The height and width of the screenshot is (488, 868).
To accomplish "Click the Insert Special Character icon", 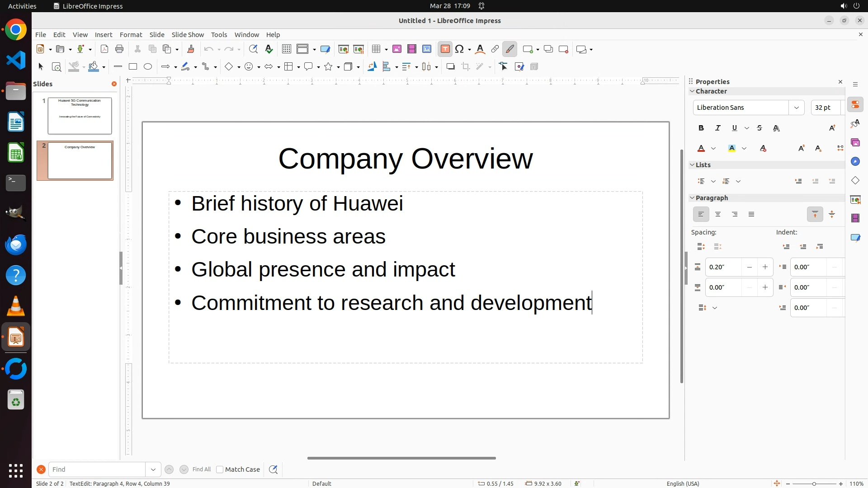I will coord(460,49).
